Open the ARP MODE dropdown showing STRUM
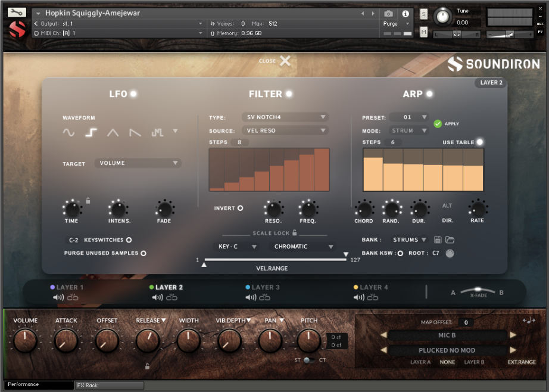The height and width of the screenshot is (392, 549). pos(408,130)
